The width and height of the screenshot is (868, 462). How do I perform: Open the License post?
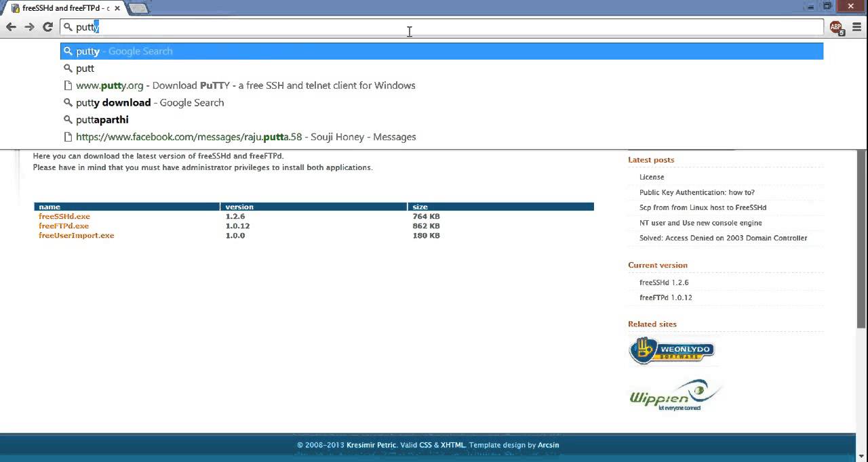(652, 177)
